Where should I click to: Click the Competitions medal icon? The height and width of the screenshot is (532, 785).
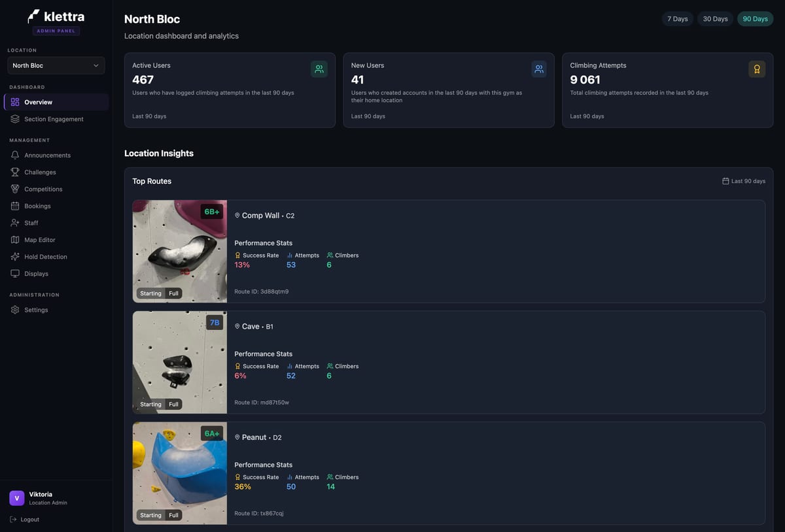pyautogui.click(x=15, y=189)
